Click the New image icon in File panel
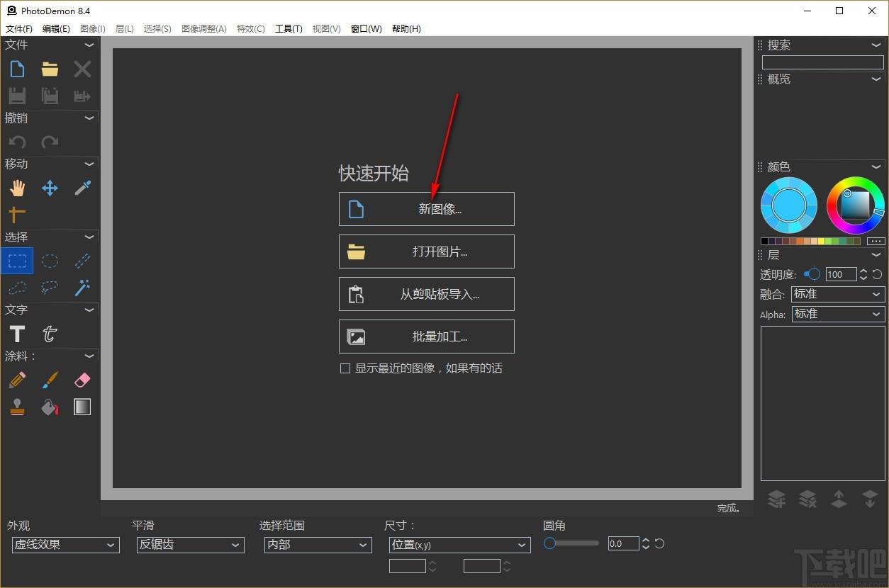 [x=17, y=69]
